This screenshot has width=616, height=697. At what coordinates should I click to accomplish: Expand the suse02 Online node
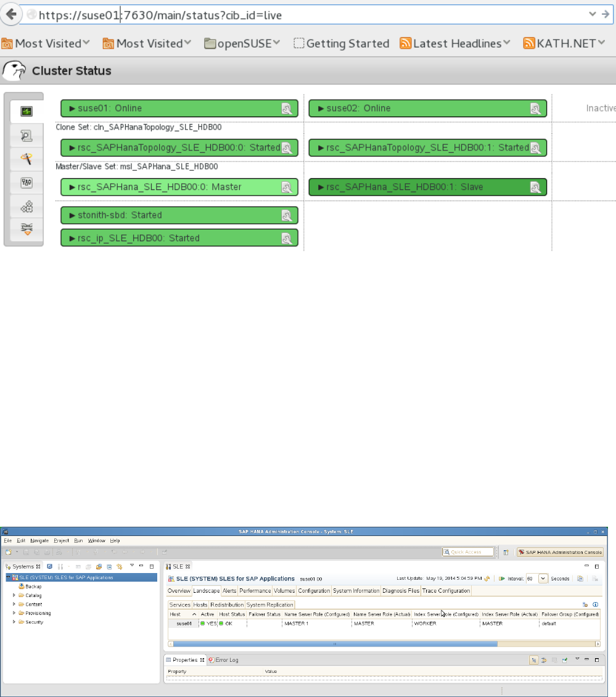coord(321,109)
